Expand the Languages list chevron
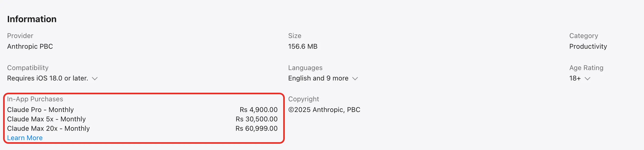 pyautogui.click(x=355, y=78)
